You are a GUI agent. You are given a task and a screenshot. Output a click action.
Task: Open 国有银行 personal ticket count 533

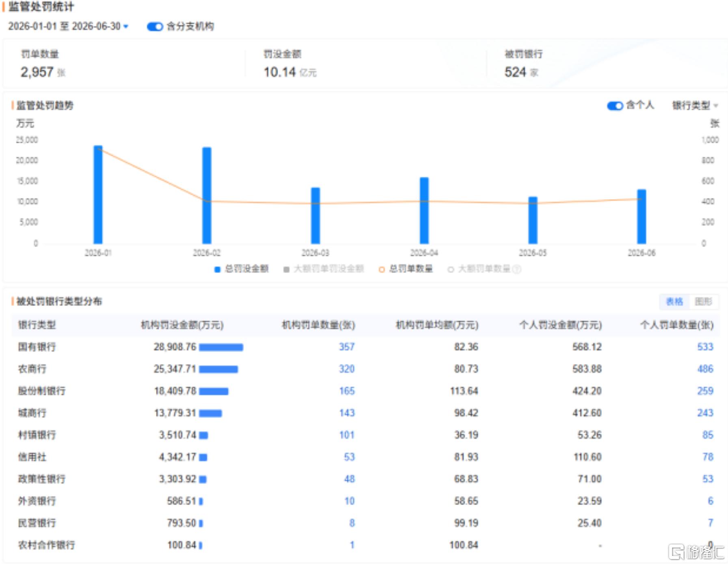point(705,347)
